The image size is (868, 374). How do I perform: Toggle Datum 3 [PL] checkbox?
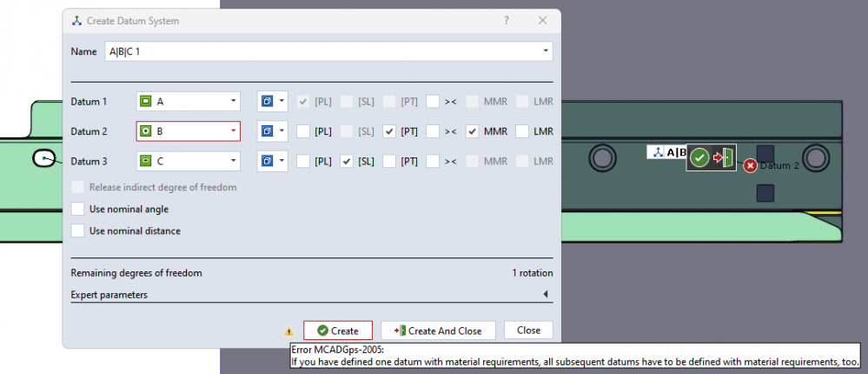coord(303,161)
